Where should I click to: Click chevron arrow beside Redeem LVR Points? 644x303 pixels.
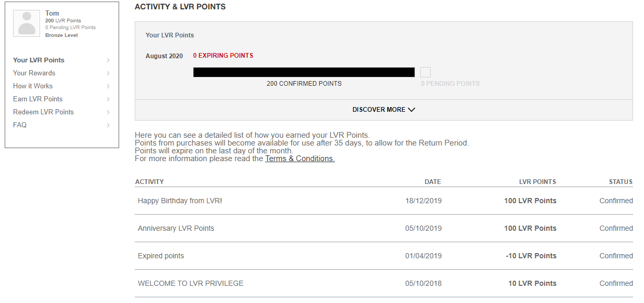108,112
